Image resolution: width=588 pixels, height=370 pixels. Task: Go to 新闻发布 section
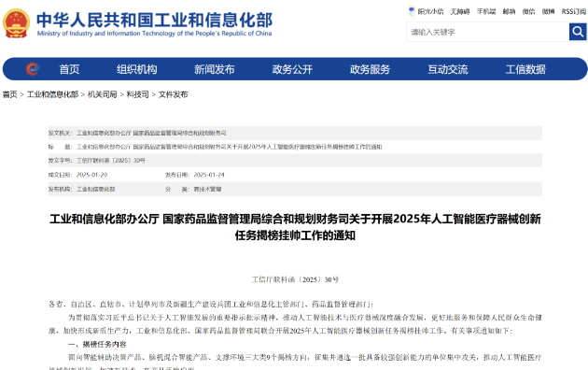[x=215, y=69]
